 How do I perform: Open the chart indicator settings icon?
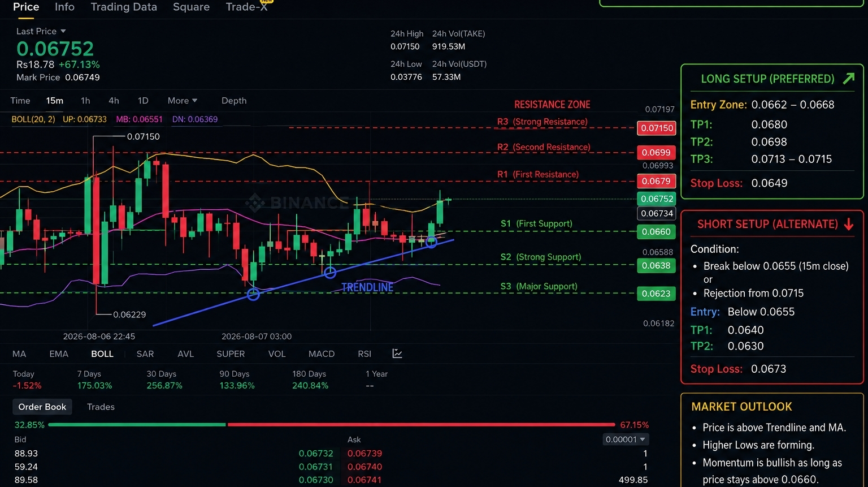[x=397, y=354]
